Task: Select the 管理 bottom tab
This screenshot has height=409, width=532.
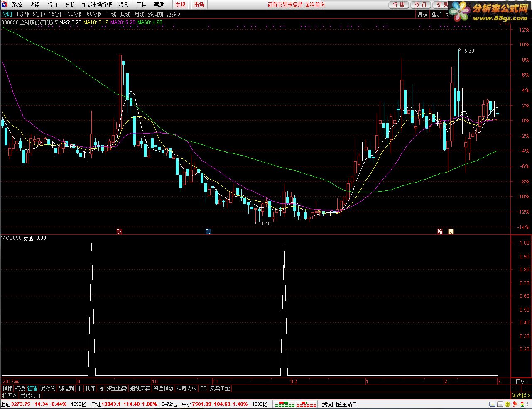Action: tap(32, 389)
